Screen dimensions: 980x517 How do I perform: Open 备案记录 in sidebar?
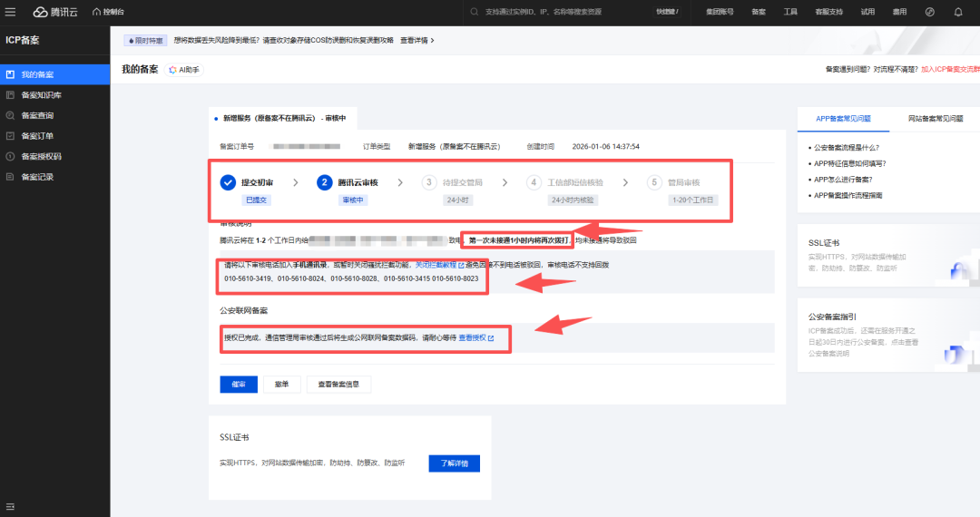click(55, 177)
